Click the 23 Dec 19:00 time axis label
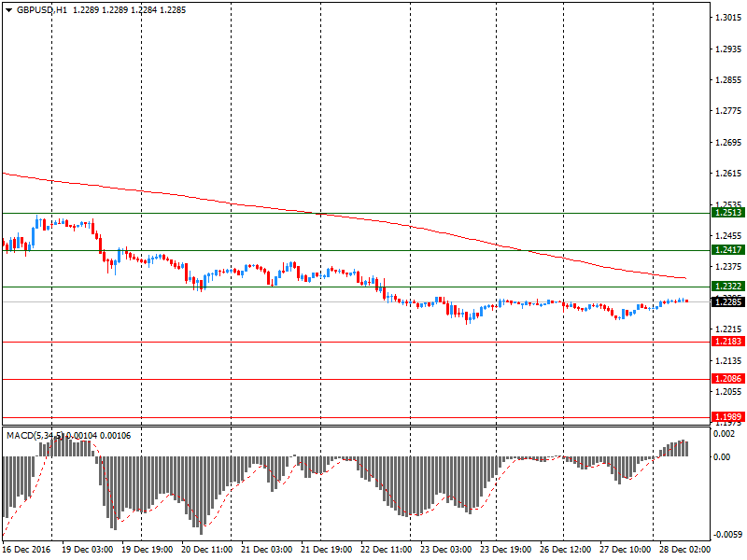The image size is (747, 560). click(x=505, y=550)
